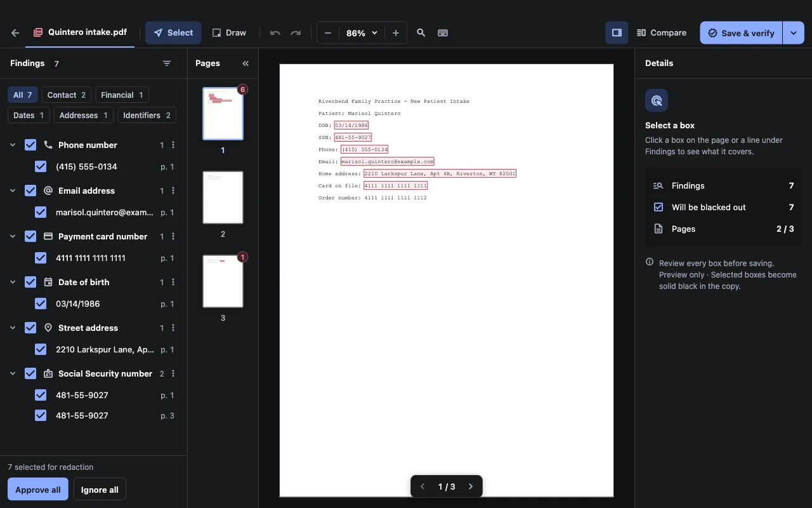The width and height of the screenshot is (812, 508).
Task: Open the page 3 thumbnail
Action: pyautogui.click(x=223, y=281)
